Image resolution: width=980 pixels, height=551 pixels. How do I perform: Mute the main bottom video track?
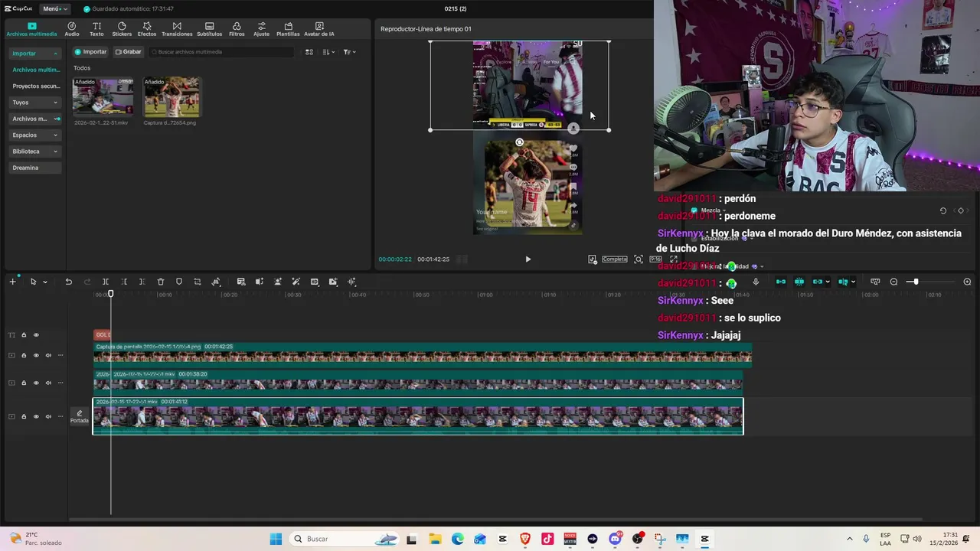click(48, 417)
